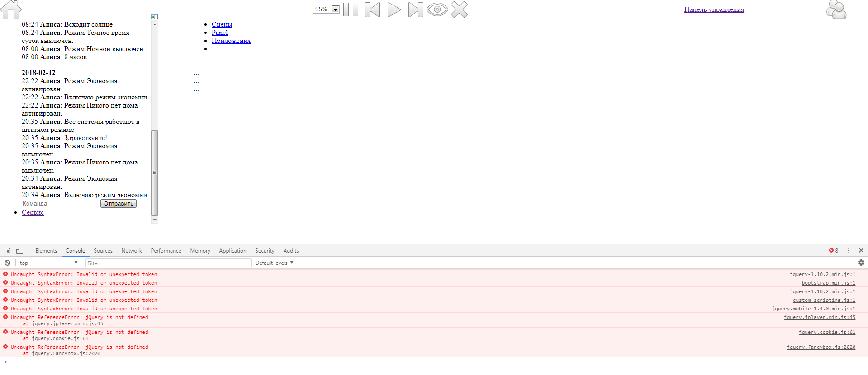Open the DevTools three-dot menu
Screen dimensions: 868x375
849,251
